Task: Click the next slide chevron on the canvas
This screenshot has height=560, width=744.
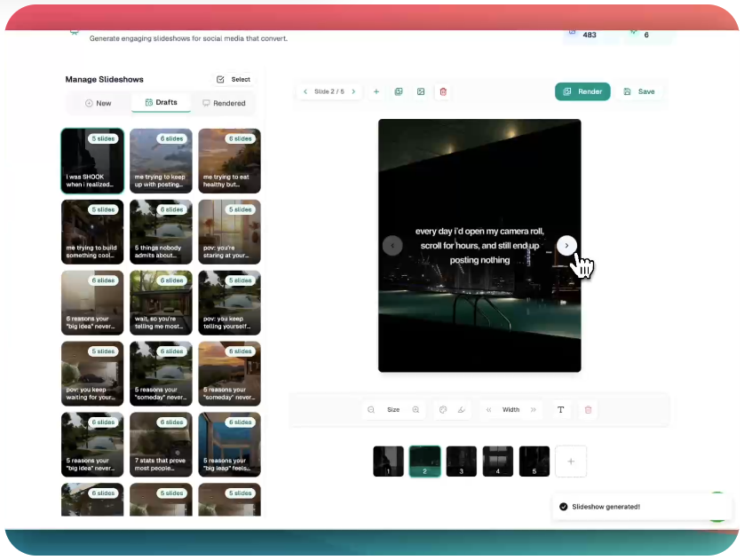Action: click(566, 246)
